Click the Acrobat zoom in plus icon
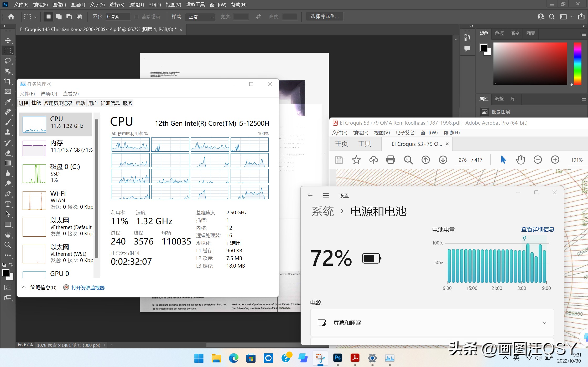Screen dimensions: 588x367 pos(555,159)
